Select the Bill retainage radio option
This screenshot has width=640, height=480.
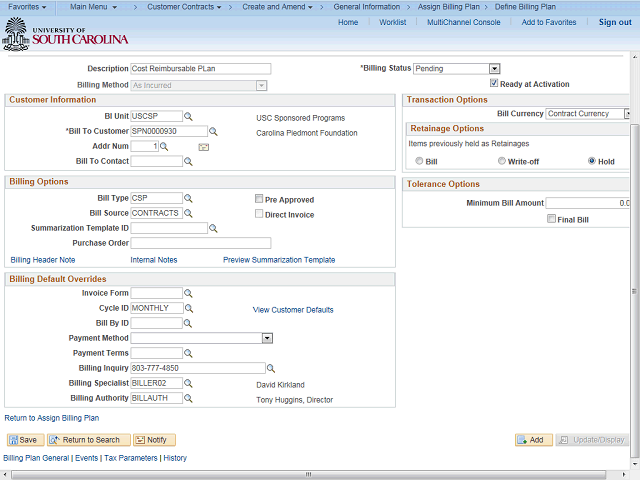(419, 161)
